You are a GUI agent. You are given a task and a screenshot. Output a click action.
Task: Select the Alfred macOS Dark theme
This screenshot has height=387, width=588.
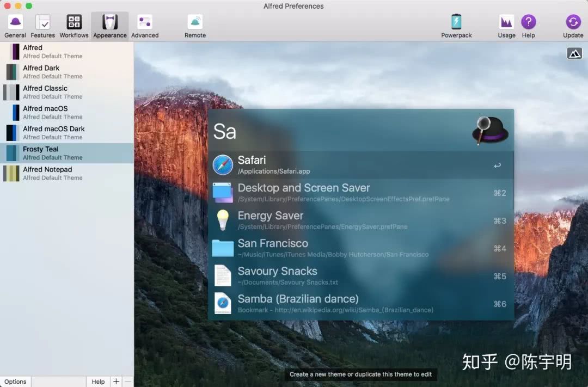point(67,133)
